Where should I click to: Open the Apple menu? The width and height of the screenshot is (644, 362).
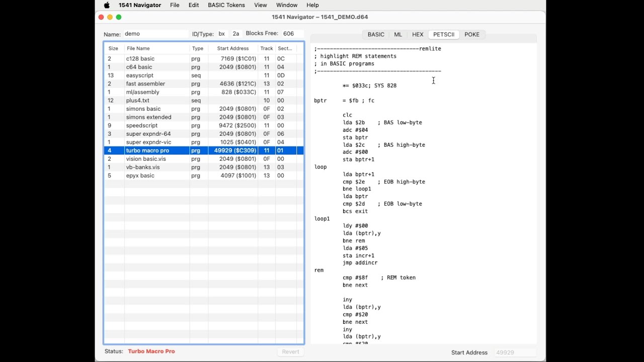(x=107, y=5)
